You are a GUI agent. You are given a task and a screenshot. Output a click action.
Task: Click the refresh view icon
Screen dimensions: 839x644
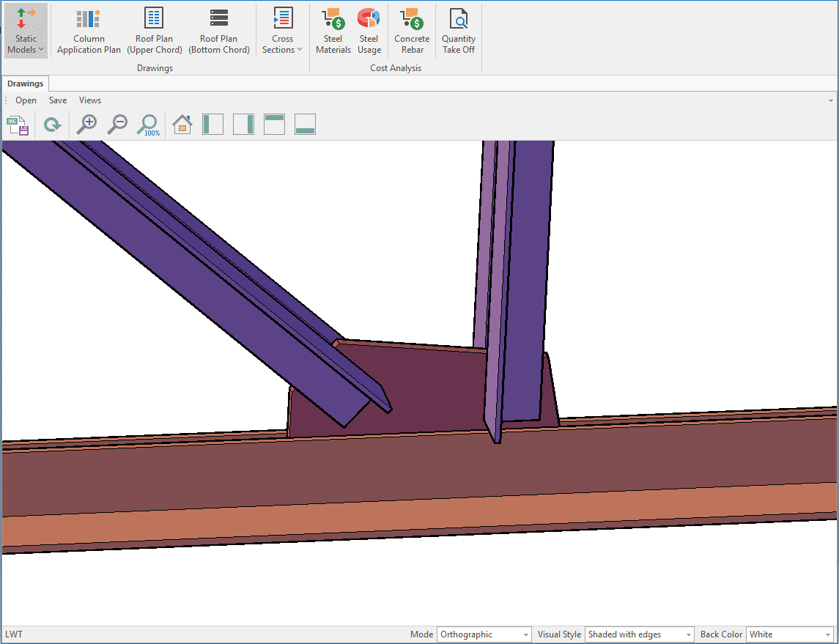(x=52, y=125)
